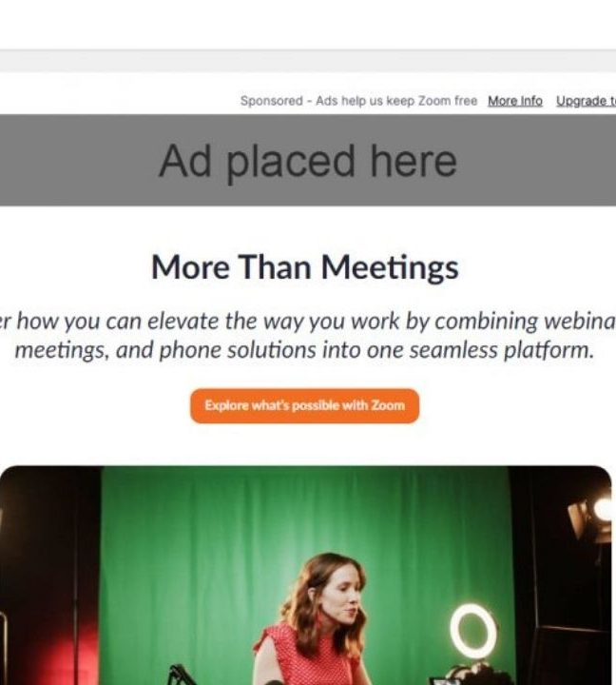Click 'Explore what's possible with Zoom' button
The image size is (616, 685).
pyautogui.click(x=305, y=406)
